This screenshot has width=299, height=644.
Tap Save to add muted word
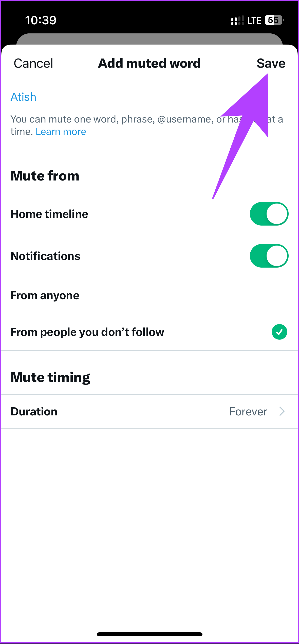coord(271,63)
